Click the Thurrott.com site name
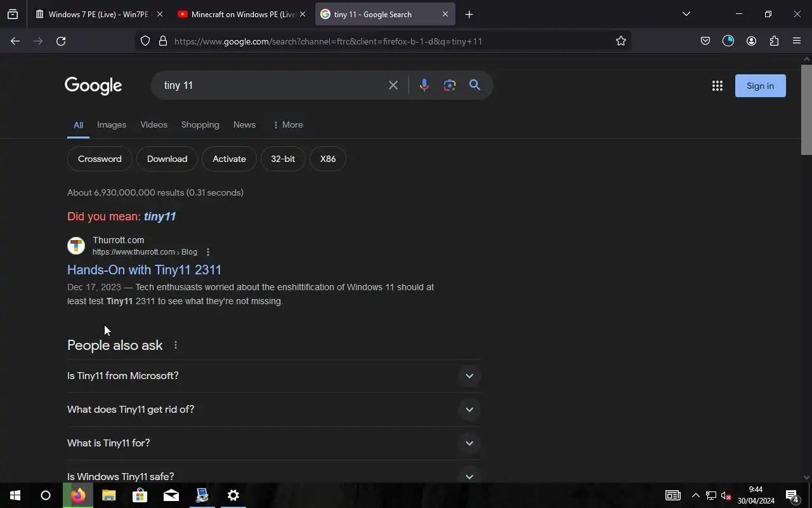Image resolution: width=812 pixels, height=508 pixels. click(x=118, y=240)
